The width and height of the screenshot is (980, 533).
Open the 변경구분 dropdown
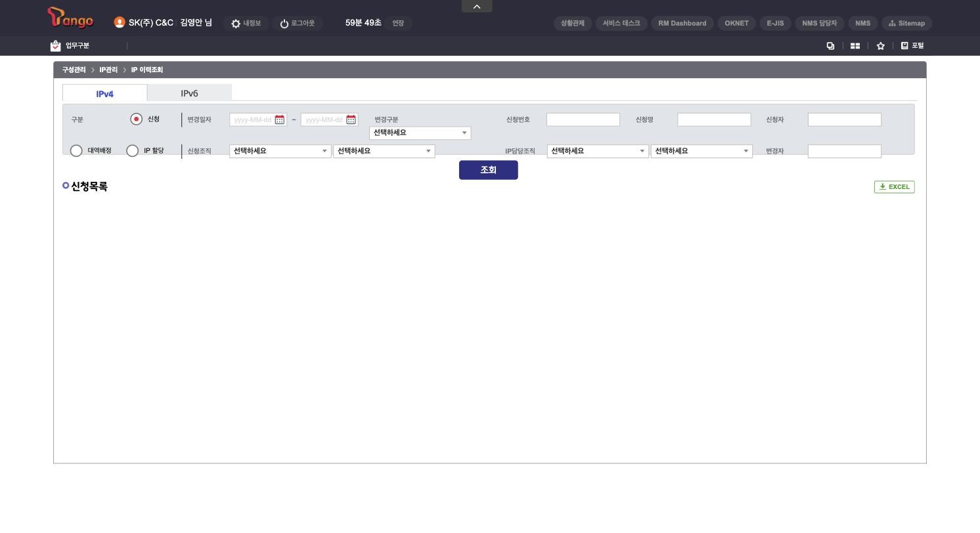420,133
